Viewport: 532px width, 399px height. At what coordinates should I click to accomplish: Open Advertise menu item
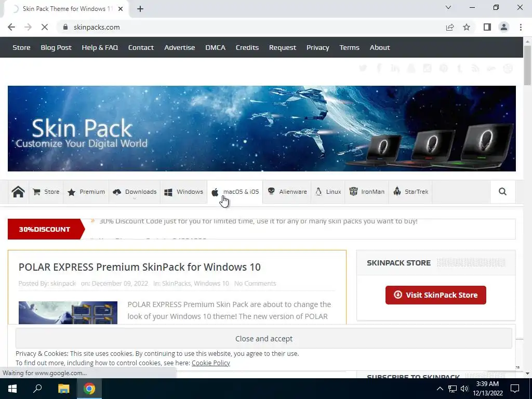coord(179,47)
